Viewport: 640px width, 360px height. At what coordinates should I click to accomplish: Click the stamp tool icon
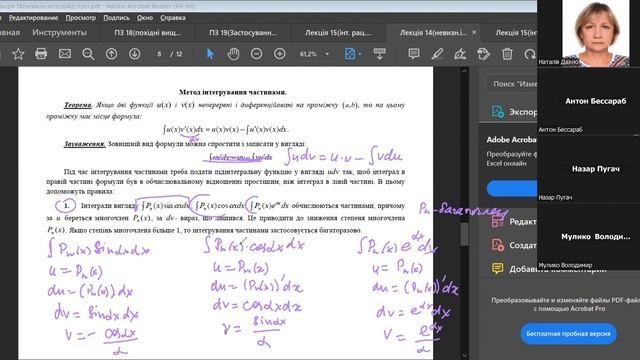pos(484,54)
